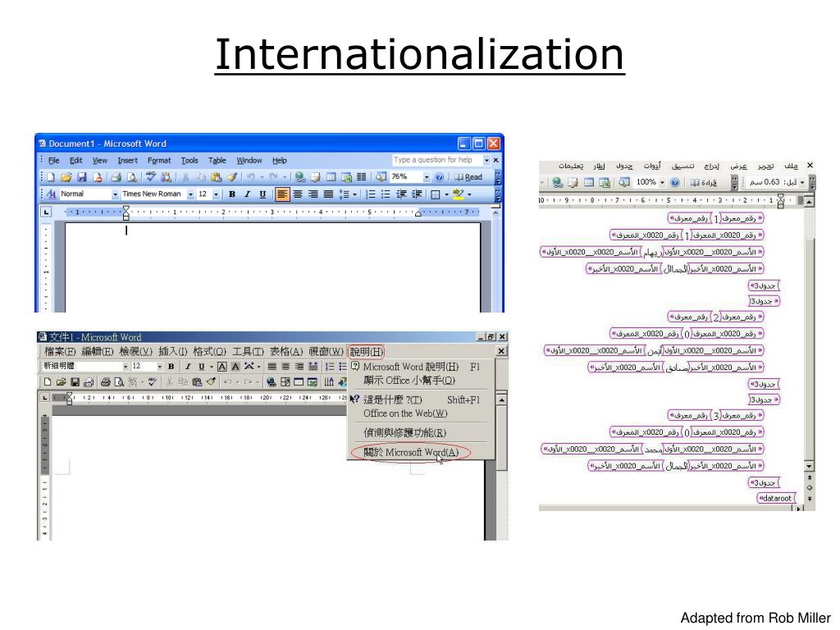Click the Excel worksheet icon in Arabic Word
The width and height of the screenshot is (840, 630).
point(605,183)
